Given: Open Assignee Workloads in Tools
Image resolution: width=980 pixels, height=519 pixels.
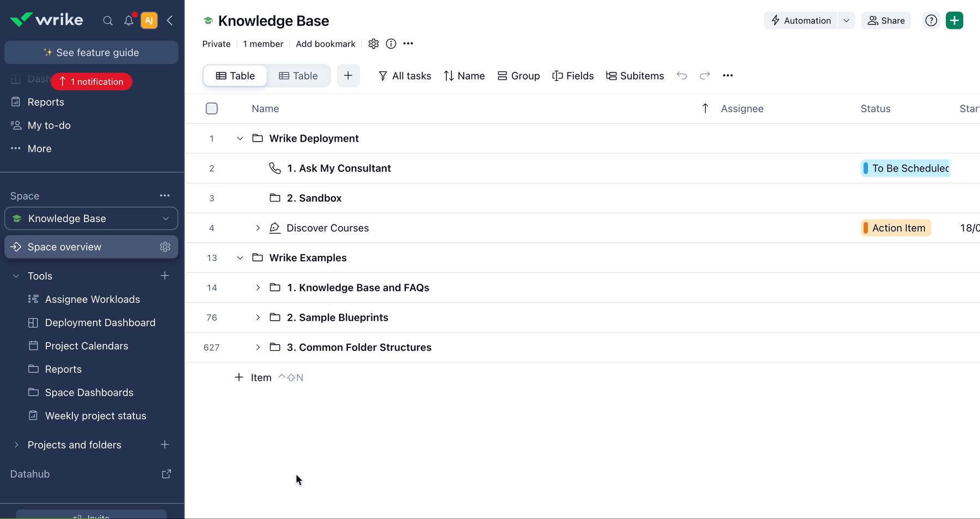Looking at the screenshot, I should tap(92, 300).
